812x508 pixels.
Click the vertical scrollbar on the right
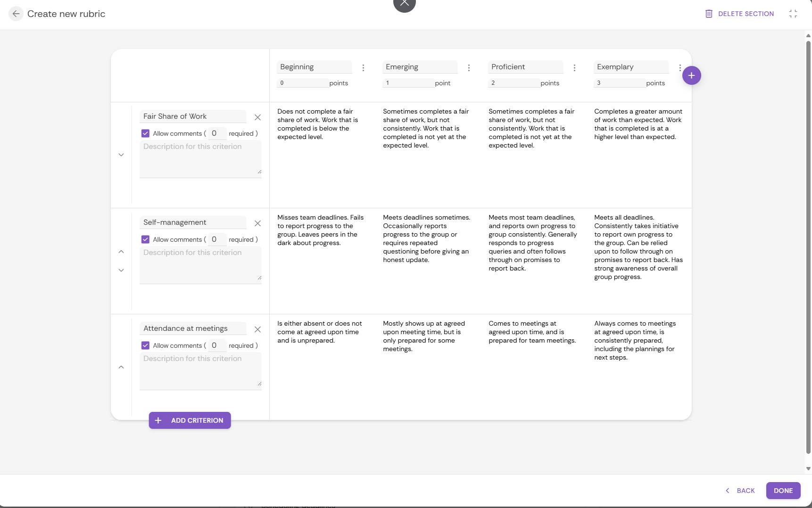tap(808, 245)
